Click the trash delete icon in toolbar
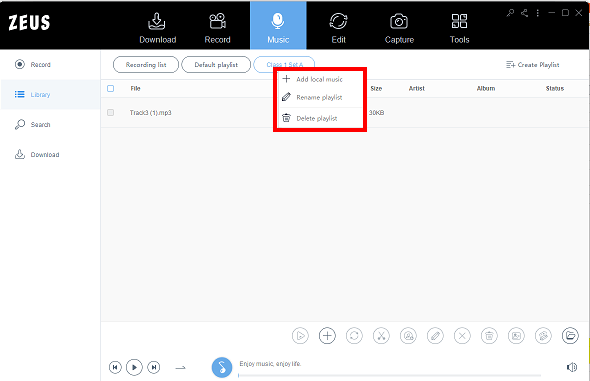Image resolution: width=590 pixels, height=381 pixels. [x=489, y=335]
